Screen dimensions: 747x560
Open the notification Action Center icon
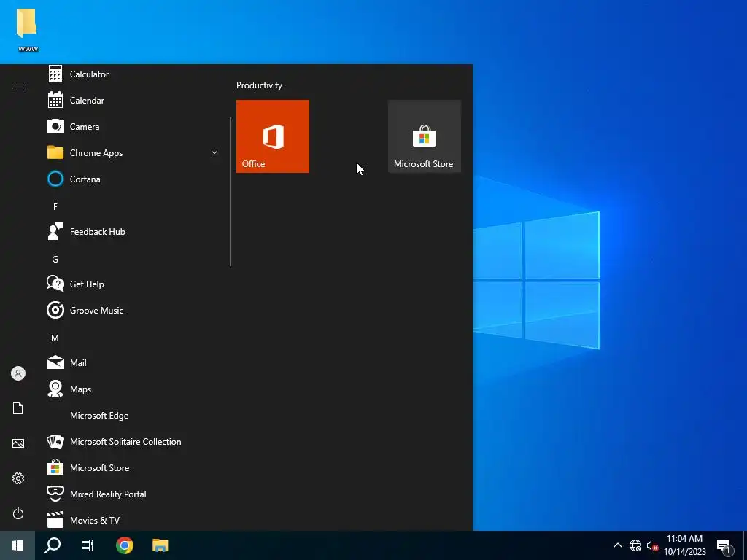[x=724, y=547]
